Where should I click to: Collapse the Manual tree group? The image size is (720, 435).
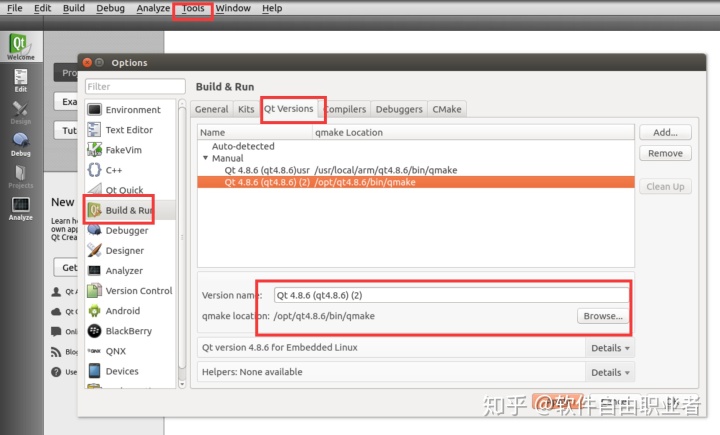pos(206,158)
